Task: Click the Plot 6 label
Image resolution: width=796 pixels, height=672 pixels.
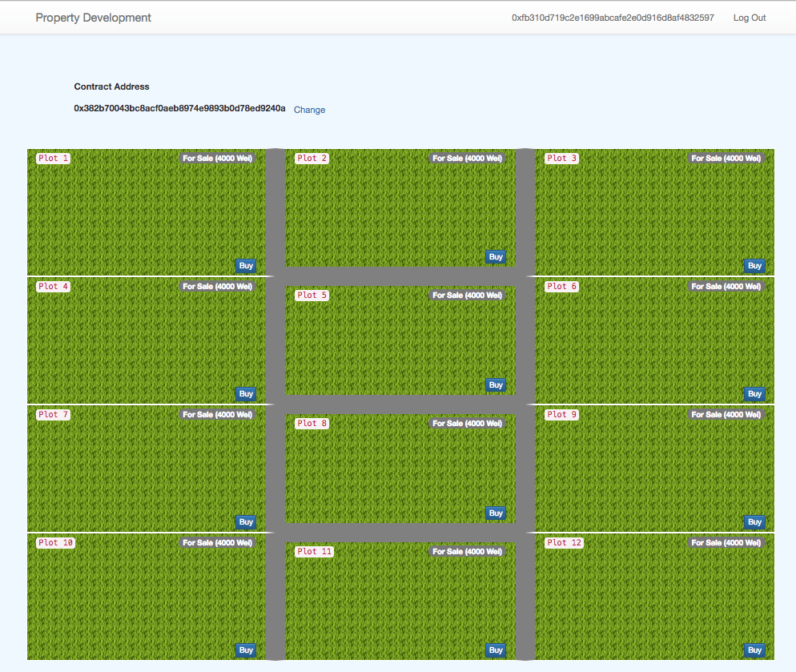Action: 562,287
